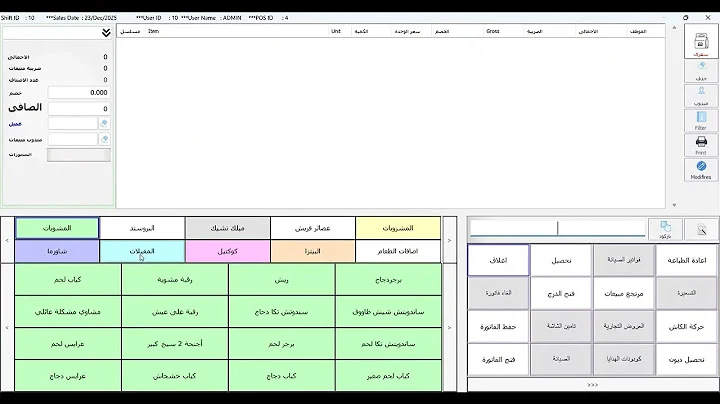Add أجنحة 2 سيخ كبير item
Screen dimensions: 720x404
[x=175, y=344]
